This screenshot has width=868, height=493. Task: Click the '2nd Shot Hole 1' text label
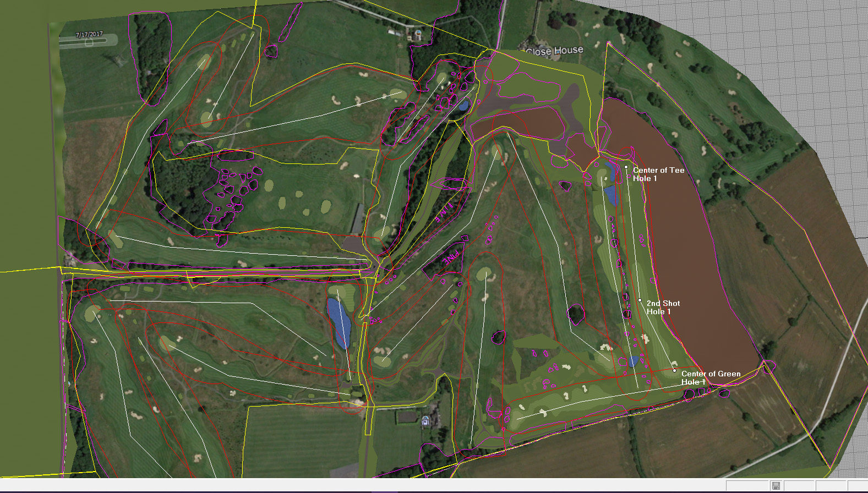click(x=663, y=307)
